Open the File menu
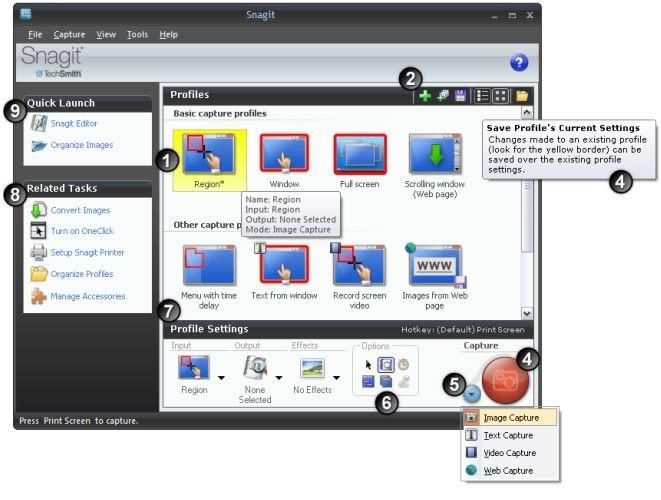Image resolution: width=661 pixels, height=500 pixels. 35,35
